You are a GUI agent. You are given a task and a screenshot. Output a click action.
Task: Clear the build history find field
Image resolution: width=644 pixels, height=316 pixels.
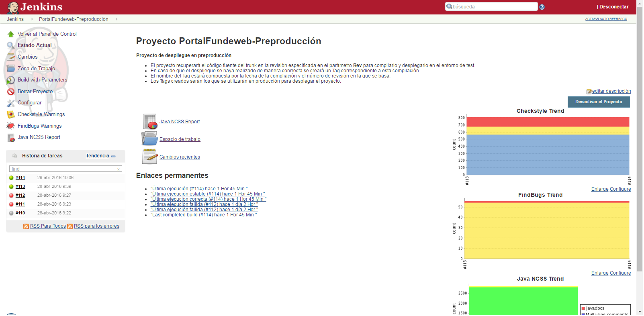119,169
